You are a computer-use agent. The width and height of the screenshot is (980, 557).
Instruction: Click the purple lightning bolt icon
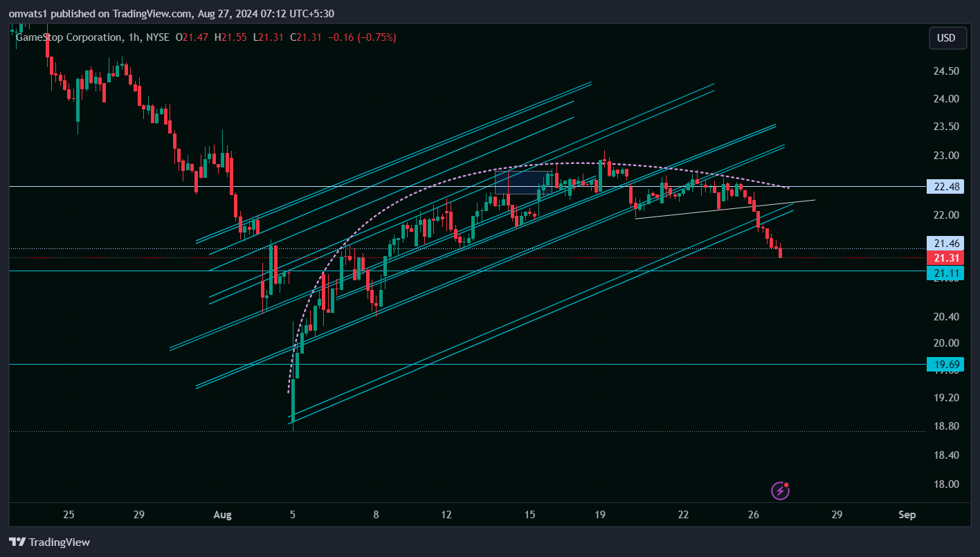pyautogui.click(x=781, y=491)
